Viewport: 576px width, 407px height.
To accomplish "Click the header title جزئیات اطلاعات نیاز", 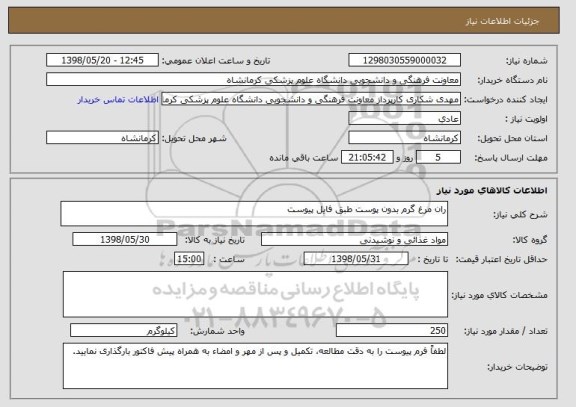I will (x=502, y=21).
